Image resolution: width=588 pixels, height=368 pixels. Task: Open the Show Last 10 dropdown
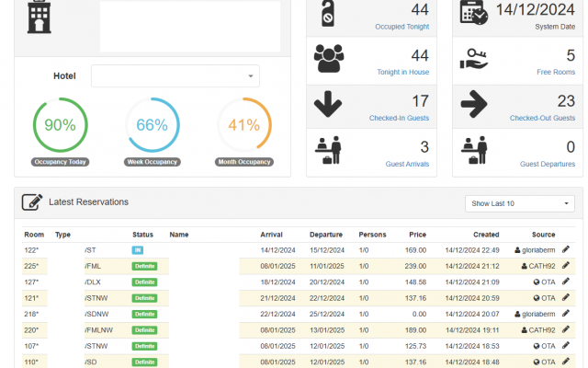[x=520, y=203]
